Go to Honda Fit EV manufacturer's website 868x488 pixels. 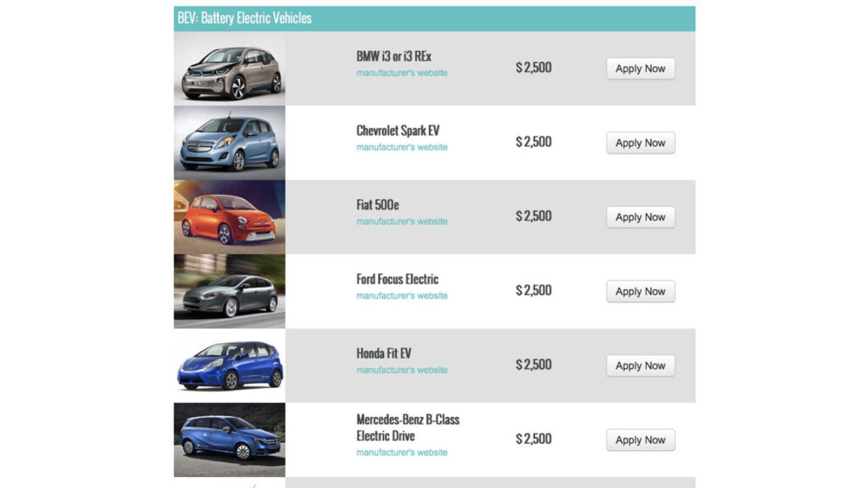pos(402,370)
